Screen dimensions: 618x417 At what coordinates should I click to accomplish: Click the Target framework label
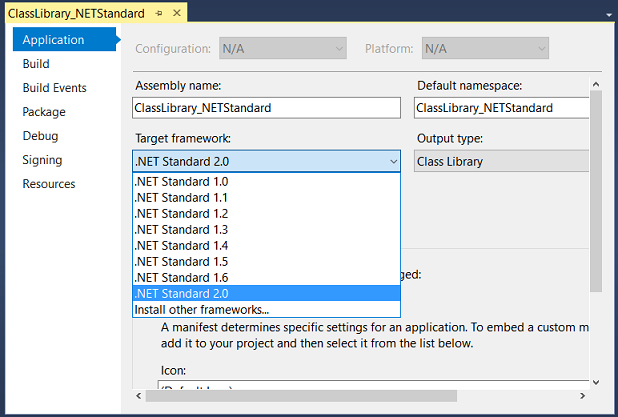click(183, 138)
